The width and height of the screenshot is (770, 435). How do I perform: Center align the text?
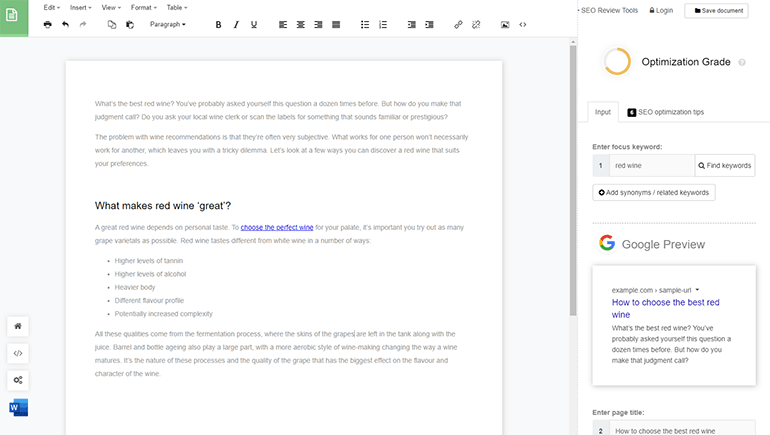tap(301, 24)
